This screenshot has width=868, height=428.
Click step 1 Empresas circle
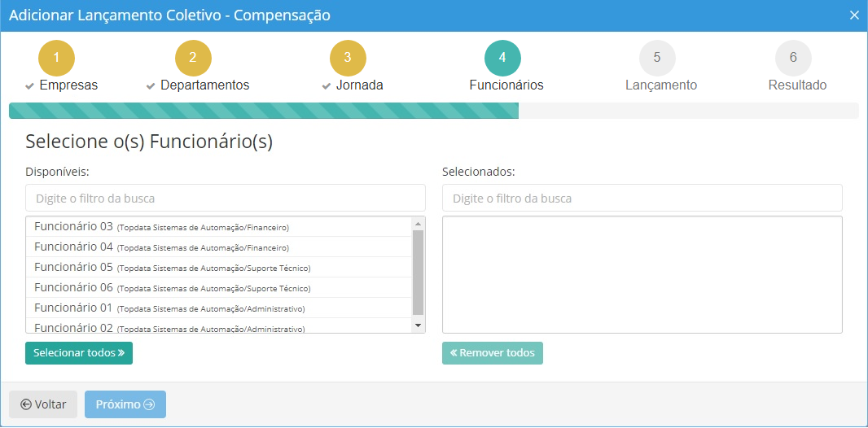tap(56, 58)
